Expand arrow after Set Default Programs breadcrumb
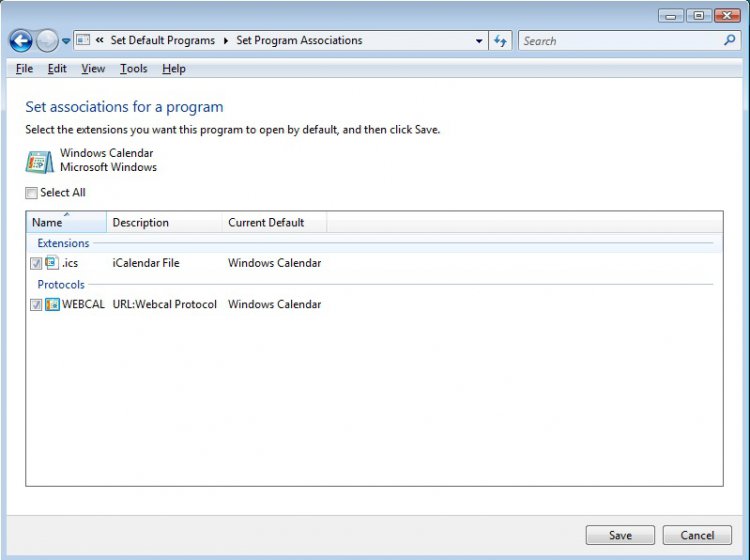 226,41
